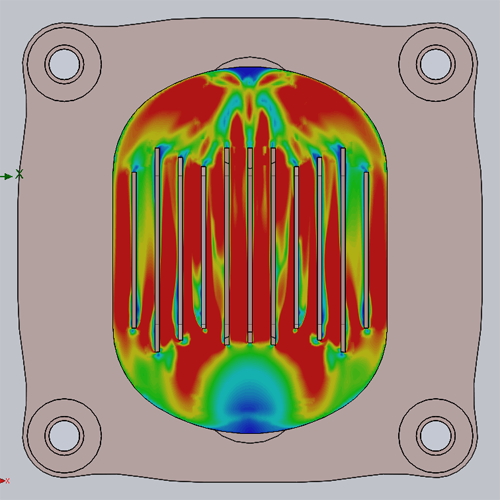The width and height of the screenshot is (500, 500).
Task: Select the bottom-left mounting hole
Action: click(x=64, y=435)
